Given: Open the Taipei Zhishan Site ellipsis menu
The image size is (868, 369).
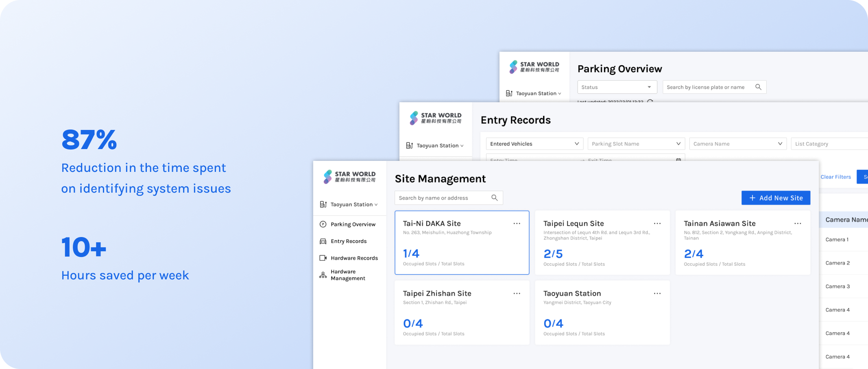Looking at the screenshot, I should coord(517,293).
